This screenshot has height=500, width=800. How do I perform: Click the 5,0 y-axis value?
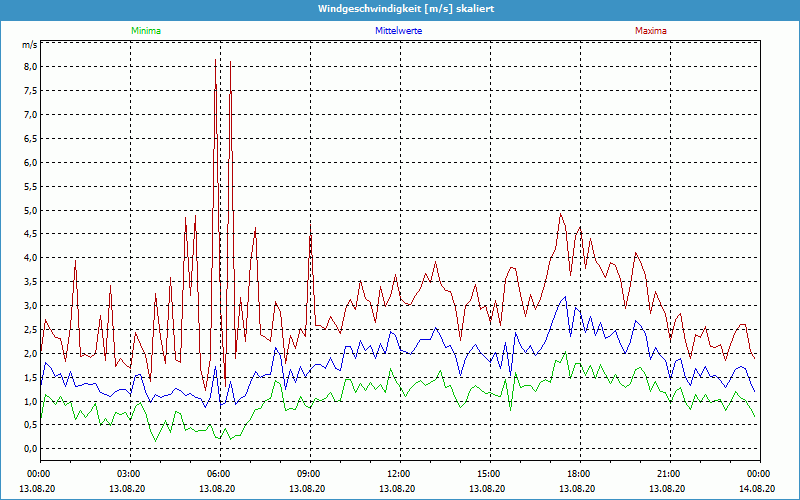point(31,210)
